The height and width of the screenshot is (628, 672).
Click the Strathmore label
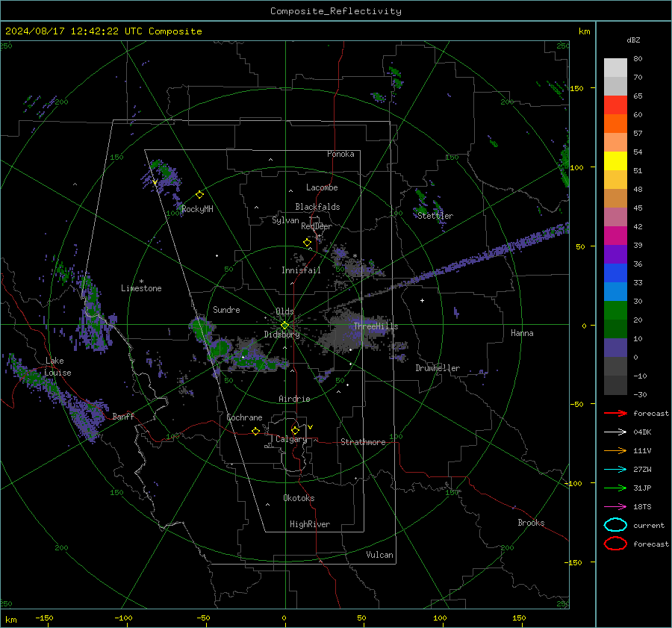(x=363, y=442)
